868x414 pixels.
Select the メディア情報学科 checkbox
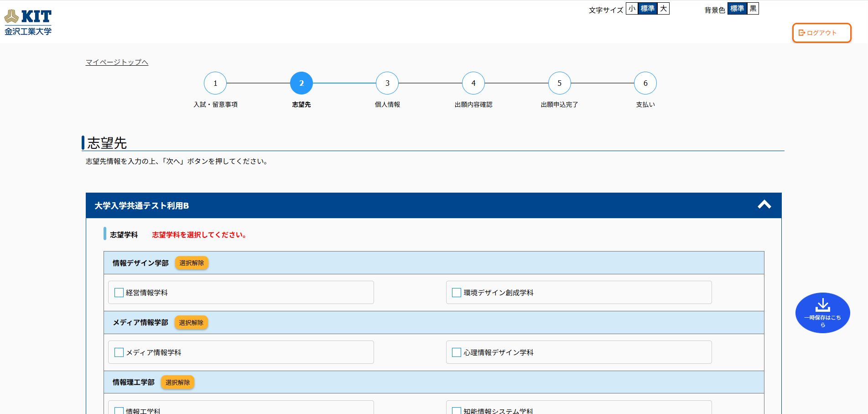[x=119, y=352]
